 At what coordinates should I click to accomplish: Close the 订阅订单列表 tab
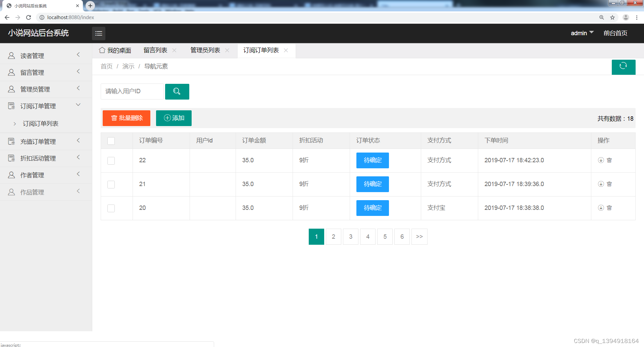286,50
